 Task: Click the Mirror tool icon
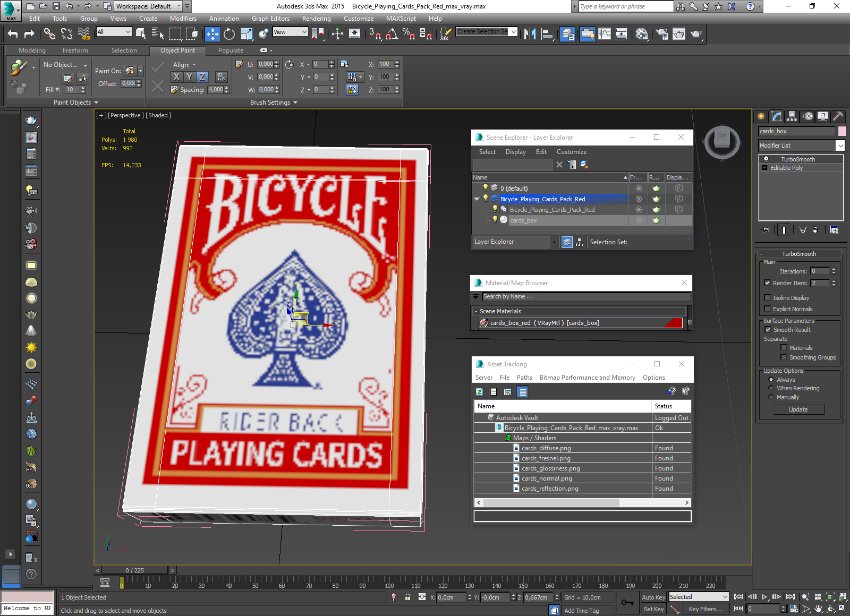click(530, 34)
